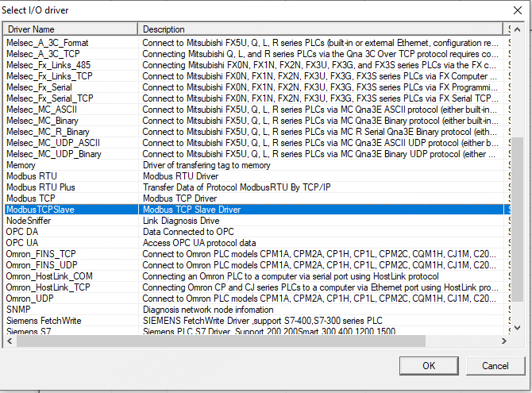Select Omron_FINS_TCP driver
Screen dimensions: 532x393
click(41, 254)
